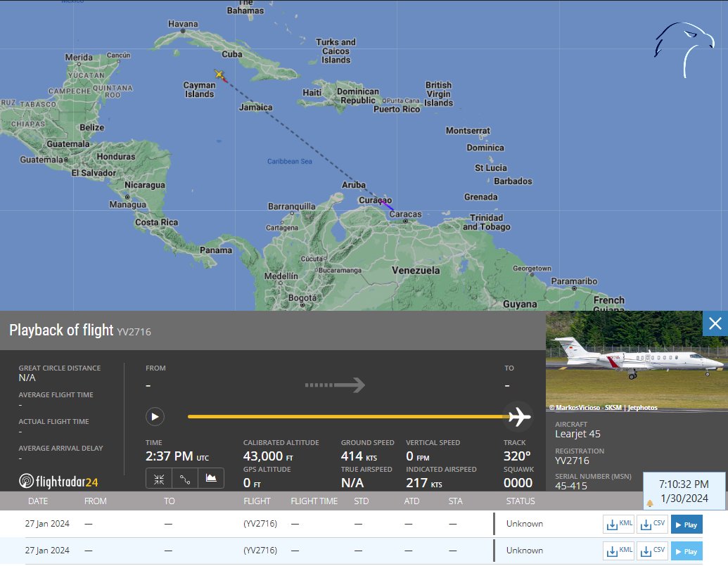The width and height of the screenshot is (728, 566).
Task: Click the flightradar24 logo
Action: click(x=58, y=481)
